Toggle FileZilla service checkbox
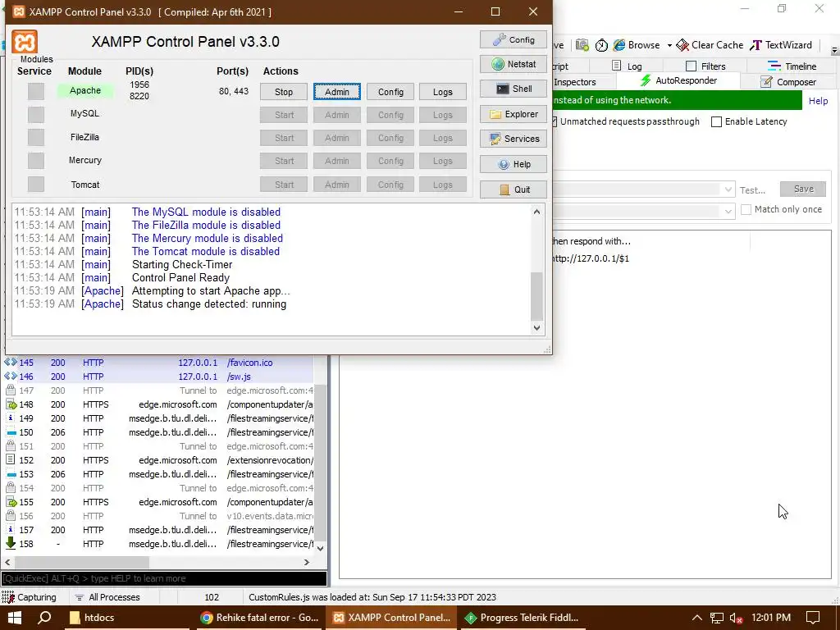Screen dimensions: 840x630 click(x=36, y=138)
